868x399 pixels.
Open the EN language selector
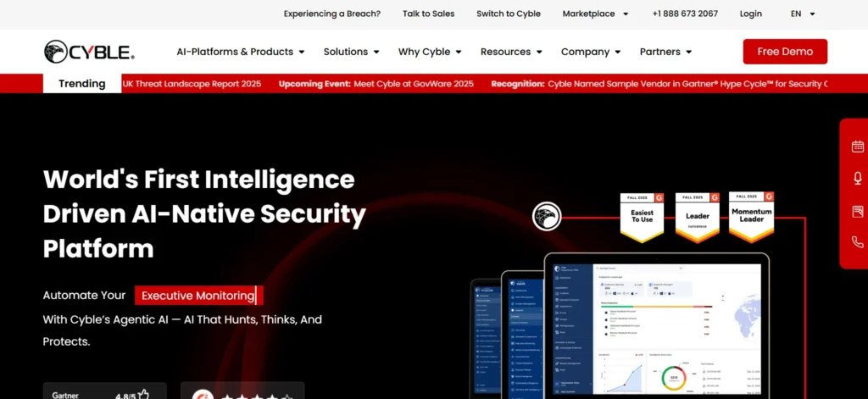click(x=803, y=14)
